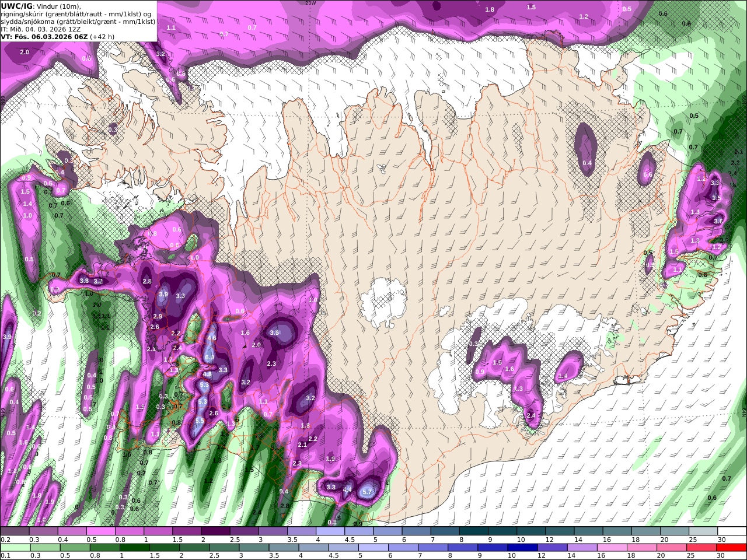Click the '0.2' label under upper legend bar
Viewport: 747px width, 560px height.
(5, 540)
